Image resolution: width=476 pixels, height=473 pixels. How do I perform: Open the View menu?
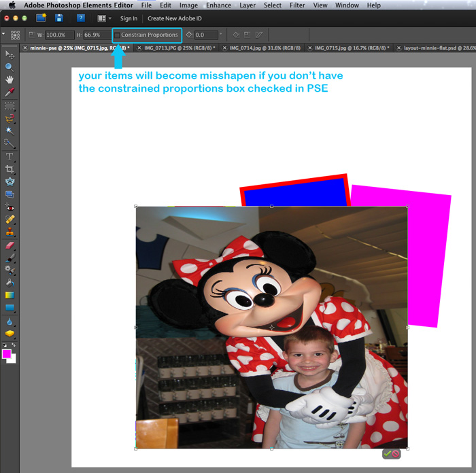coord(320,5)
